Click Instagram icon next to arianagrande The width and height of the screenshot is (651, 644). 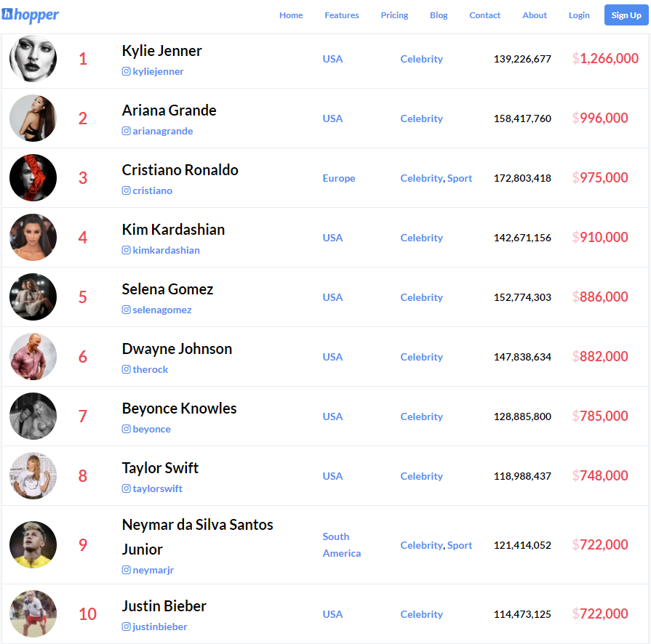127,131
